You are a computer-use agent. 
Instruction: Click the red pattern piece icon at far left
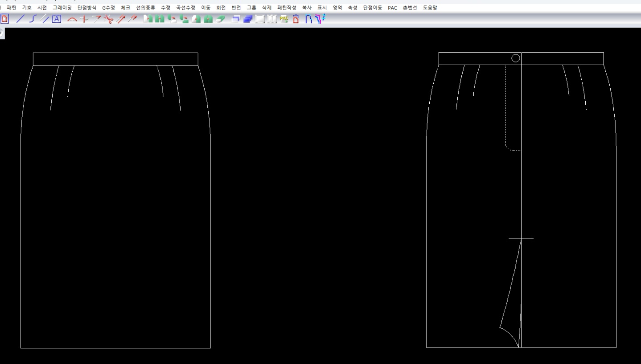tap(5, 19)
